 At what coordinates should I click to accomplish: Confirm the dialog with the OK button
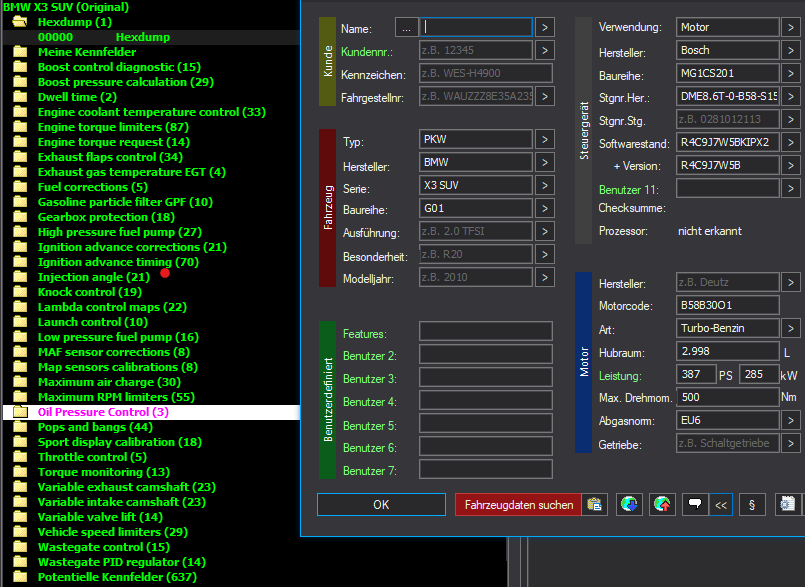click(x=381, y=505)
